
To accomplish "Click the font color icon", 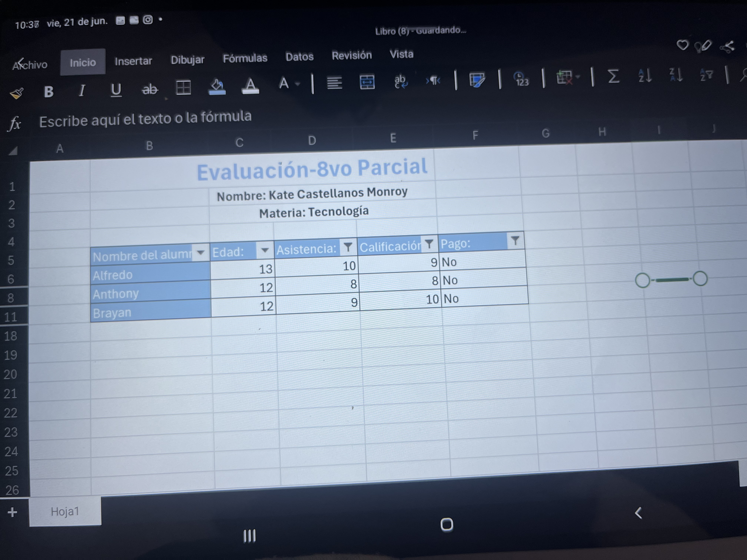I will tap(250, 85).
